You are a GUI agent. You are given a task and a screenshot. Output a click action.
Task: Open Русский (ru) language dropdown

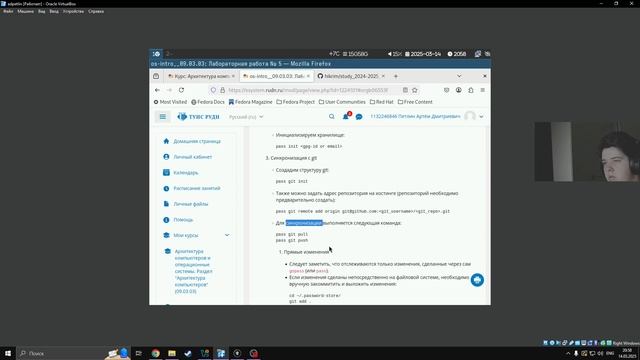point(246,117)
